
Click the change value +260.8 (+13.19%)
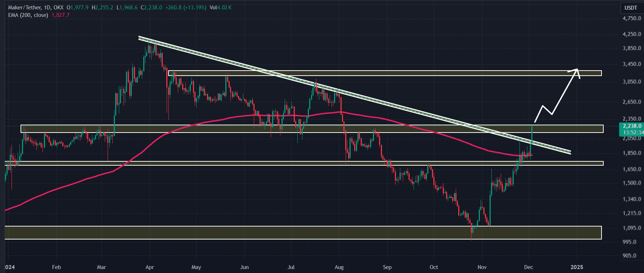tap(186, 8)
